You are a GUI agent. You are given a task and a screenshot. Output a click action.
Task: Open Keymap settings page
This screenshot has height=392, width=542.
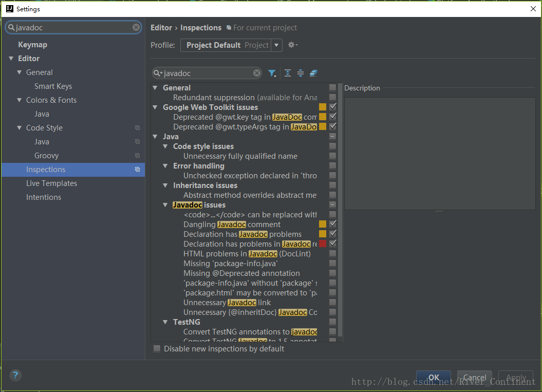click(x=32, y=45)
